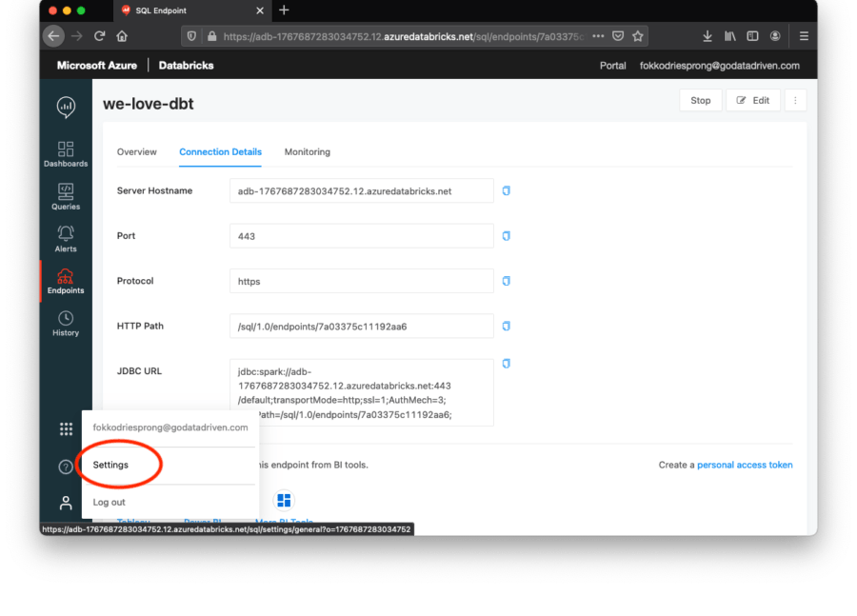Open History from the sidebar
This screenshot has width=857, height=616.
(66, 324)
